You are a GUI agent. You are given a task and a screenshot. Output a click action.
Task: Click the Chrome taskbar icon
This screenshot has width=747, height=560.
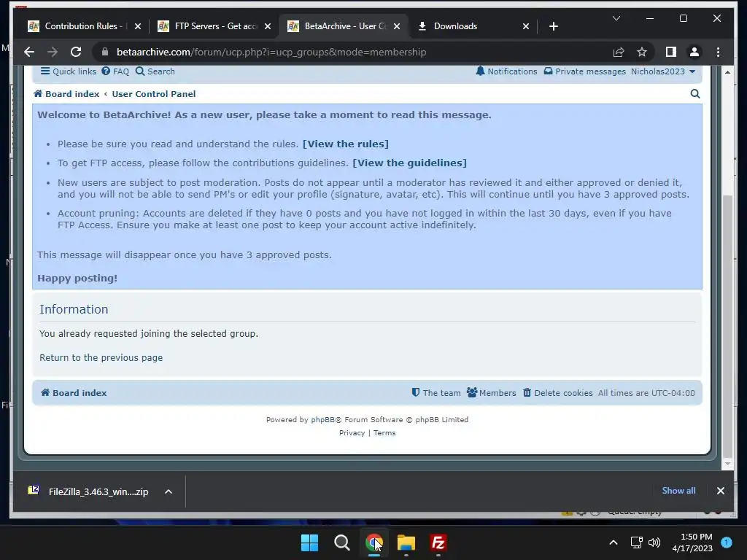pyautogui.click(x=374, y=542)
